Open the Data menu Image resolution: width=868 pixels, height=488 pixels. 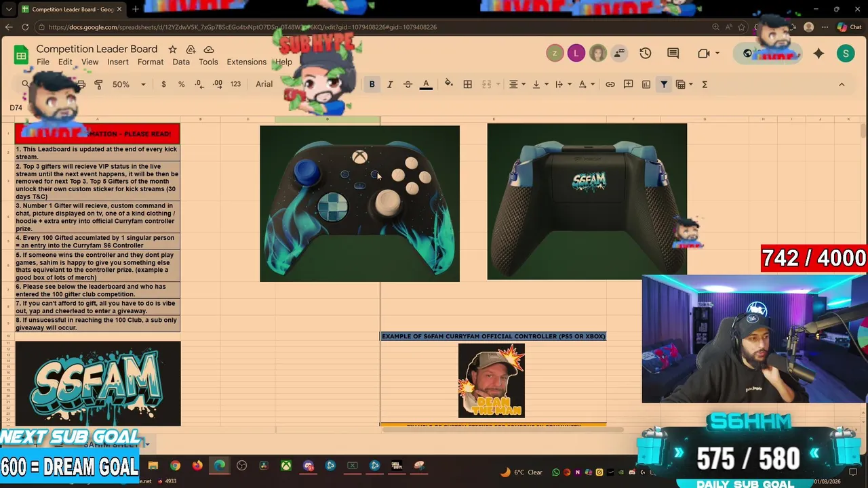click(181, 62)
